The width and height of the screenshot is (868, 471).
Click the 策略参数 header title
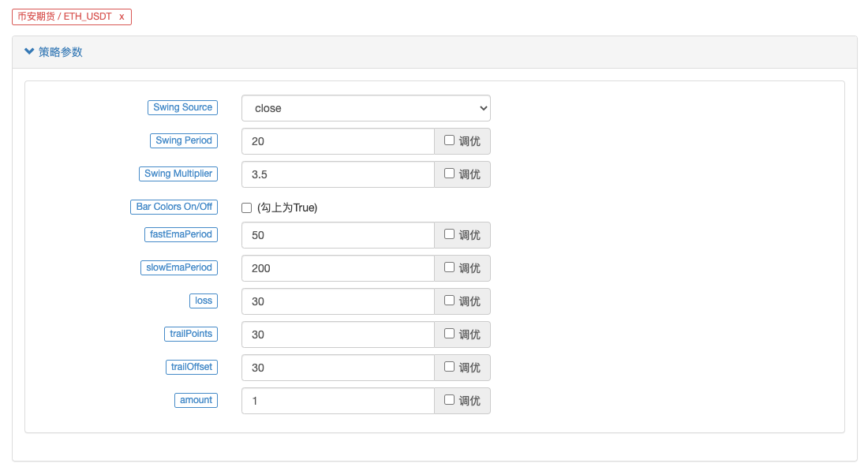coord(61,52)
